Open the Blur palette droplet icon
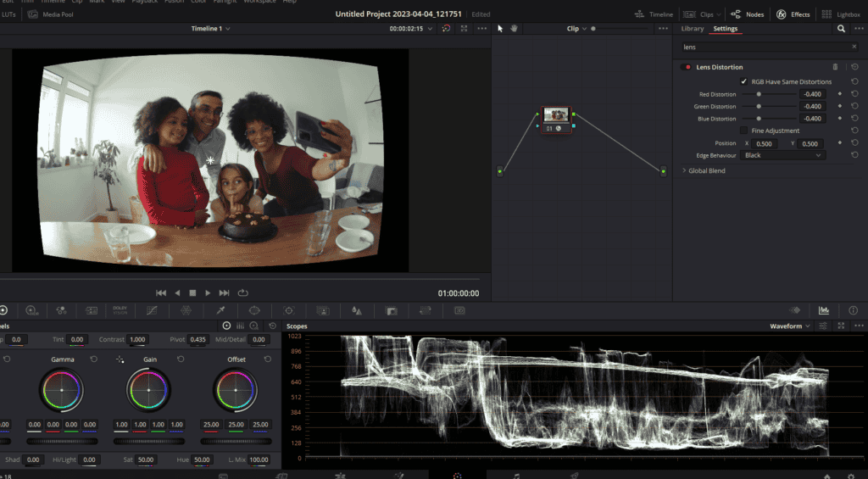The width and height of the screenshot is (868, 479). click(357, 310)
